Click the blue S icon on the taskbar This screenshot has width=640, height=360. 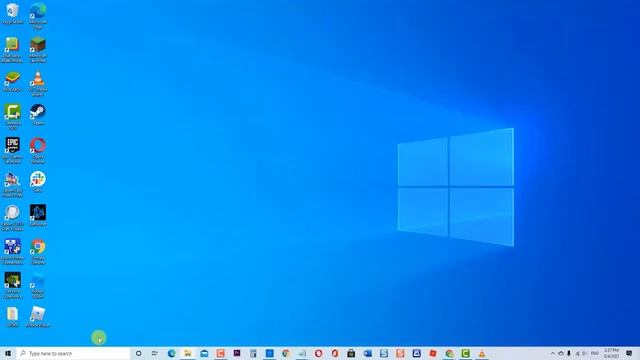point(384,353)
